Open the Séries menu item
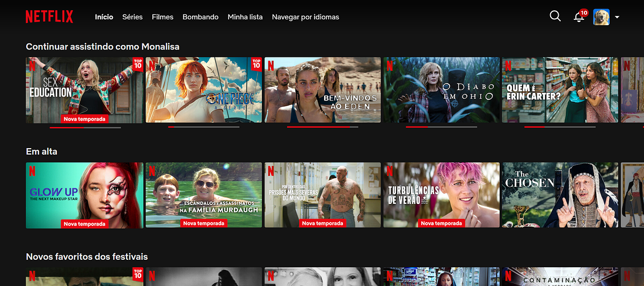This screenshot has height=286, width=644. tap(133, 17)
